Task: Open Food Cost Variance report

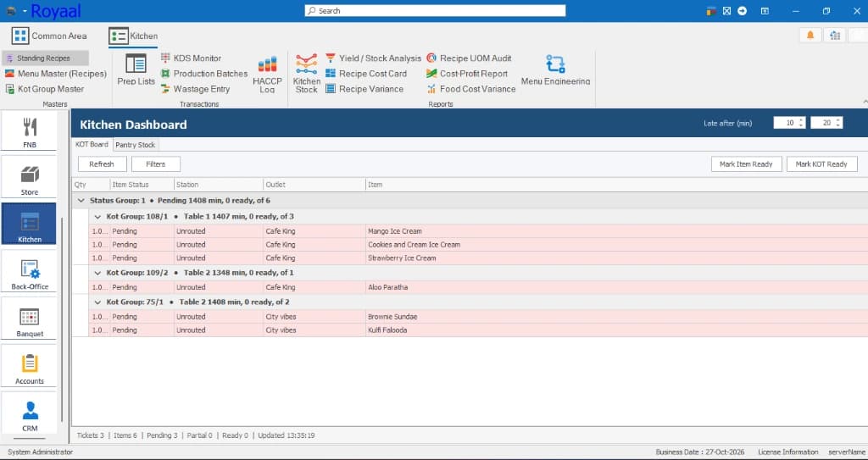Action: point(471,89)
